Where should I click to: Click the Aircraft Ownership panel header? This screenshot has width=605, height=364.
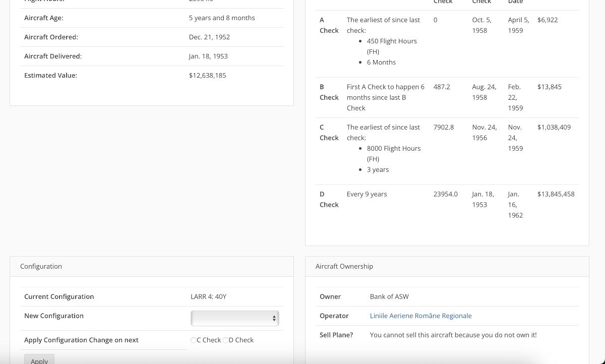pos(344,266)
